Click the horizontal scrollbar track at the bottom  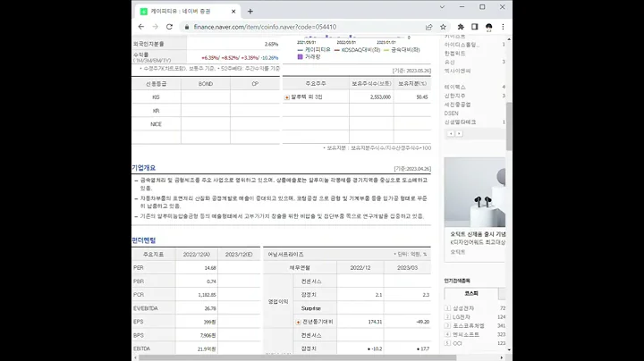click(318, 357)
